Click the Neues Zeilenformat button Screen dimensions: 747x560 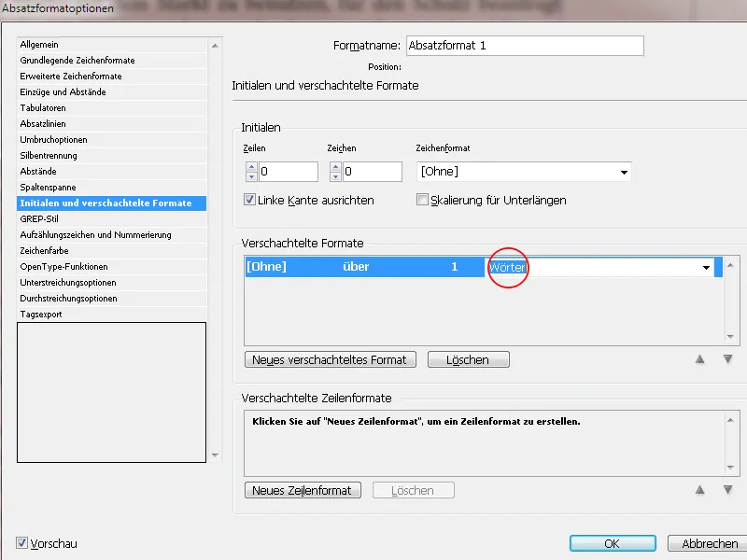302,490
